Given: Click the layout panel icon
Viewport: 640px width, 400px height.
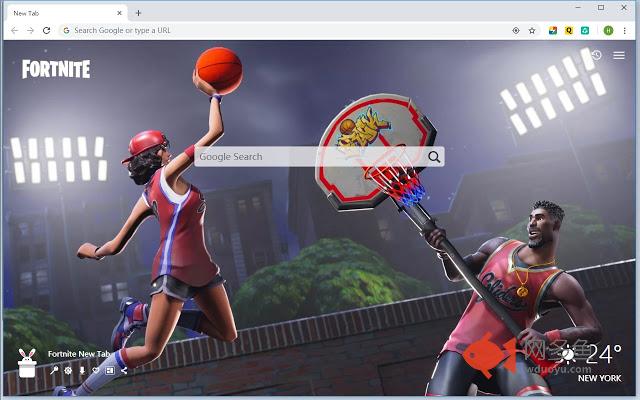Looking at the screenshot, I should pyautogui.click(x=110, y=370).
